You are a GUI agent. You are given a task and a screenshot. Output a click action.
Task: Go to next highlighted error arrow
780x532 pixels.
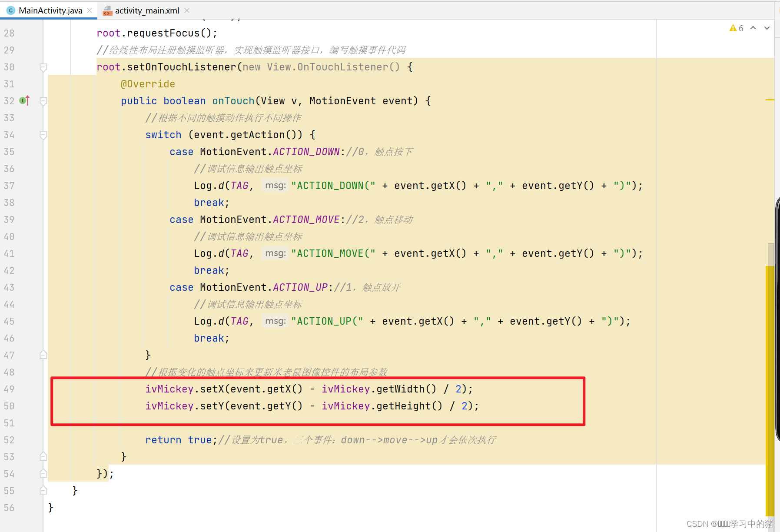(767, 28)
